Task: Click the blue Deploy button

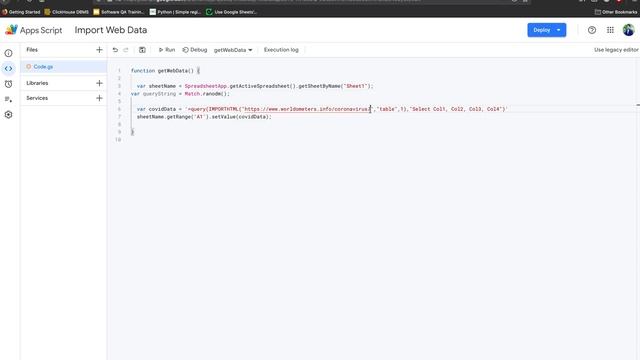Action: click(547, 30)
